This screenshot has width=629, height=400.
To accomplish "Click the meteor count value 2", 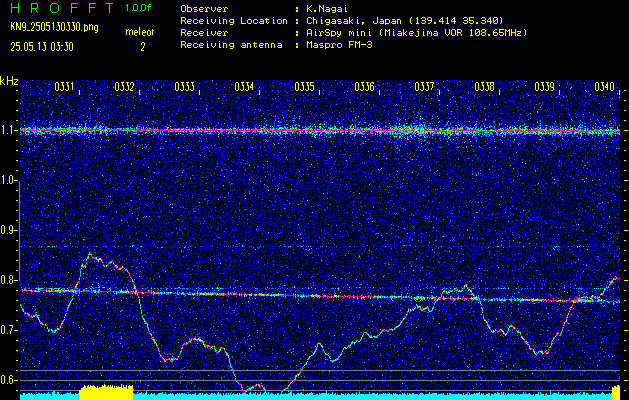I will pyautogui.click(x=142, y=47).
